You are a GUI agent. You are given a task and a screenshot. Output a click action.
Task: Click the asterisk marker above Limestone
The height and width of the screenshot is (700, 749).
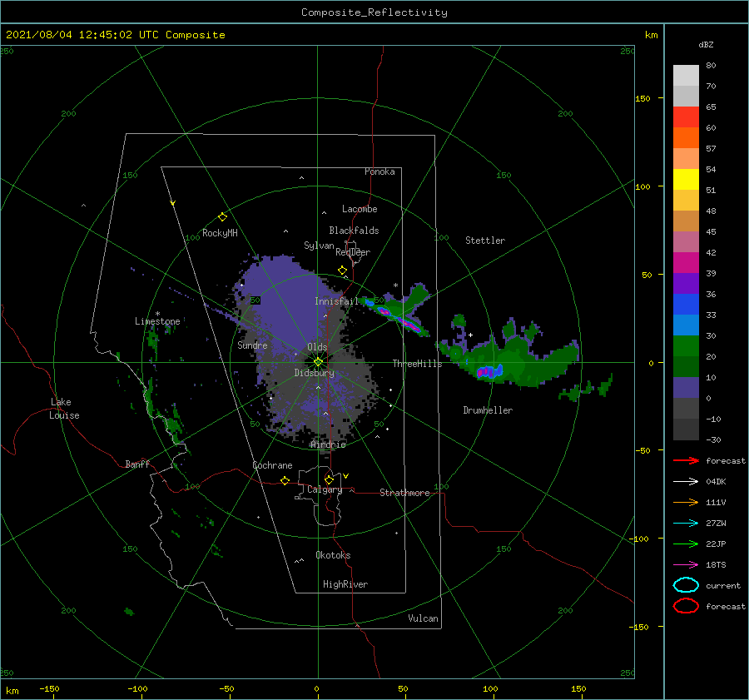click(157, 314)
